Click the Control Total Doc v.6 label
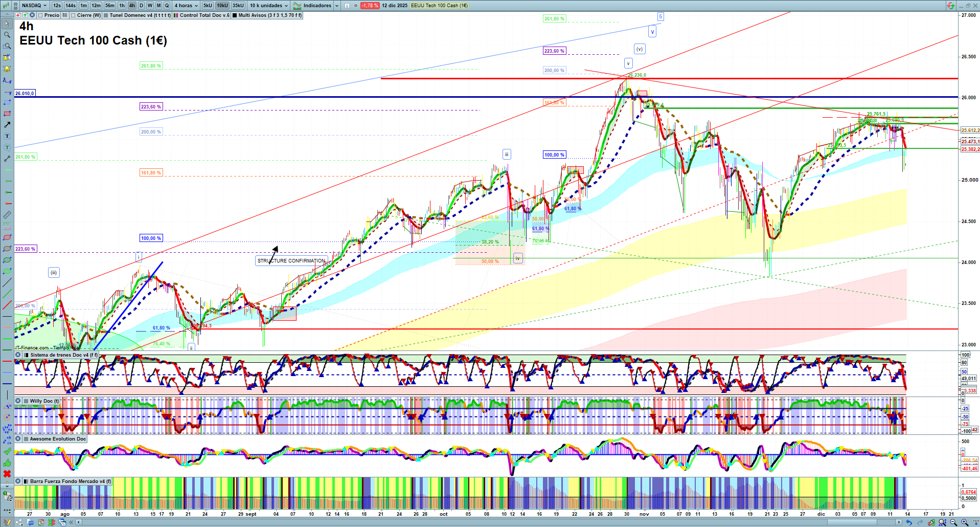Image resolution: width=980 pixels, height=527 pixels. coord(204,15)
